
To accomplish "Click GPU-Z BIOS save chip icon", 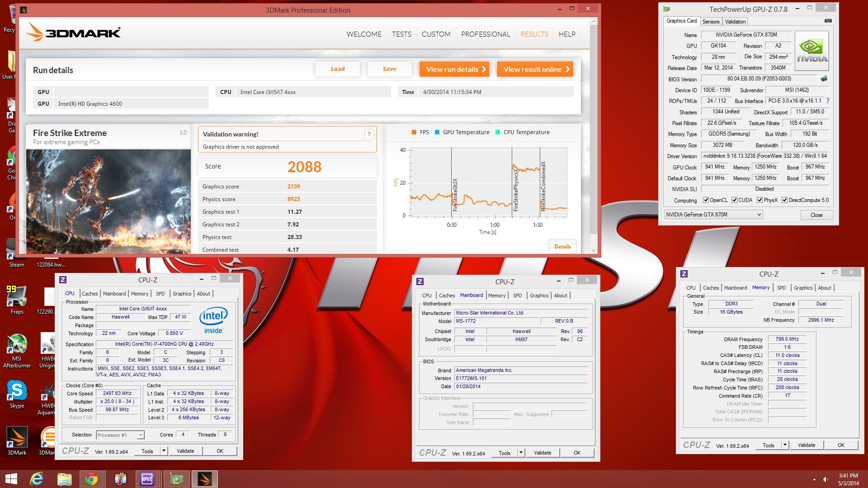I will [824, 79].
